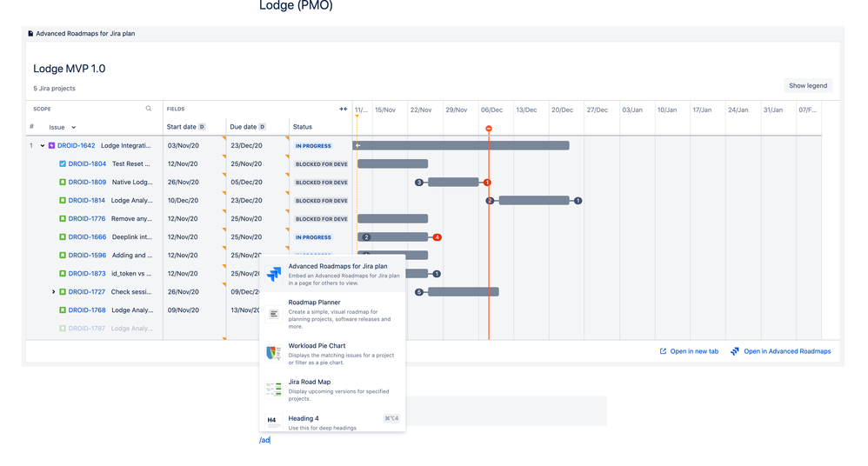Click the story icon beside DROID-1727

(x=63, y=291)
